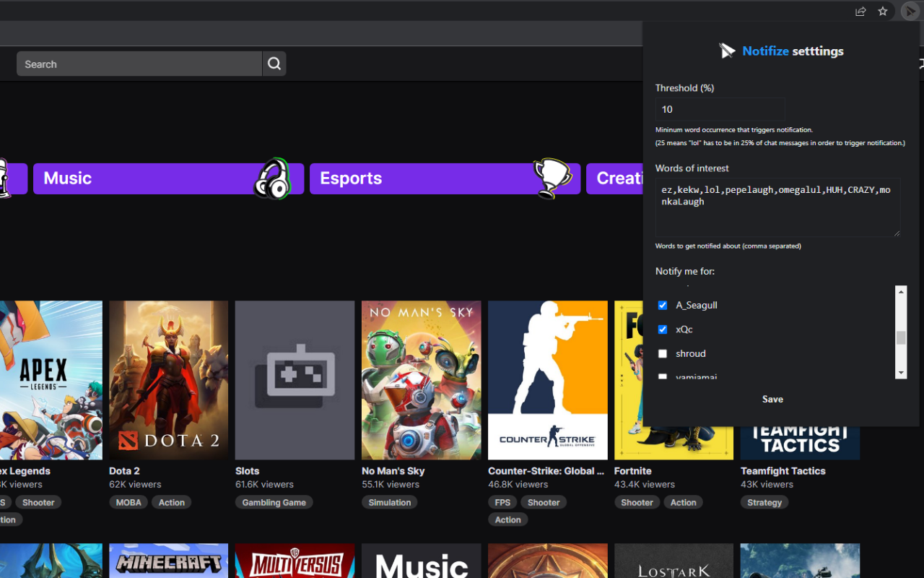Viewport: 924px width, 578px height.
Task: Focus the Threshold (%) input field
Action: coord(720,110)
